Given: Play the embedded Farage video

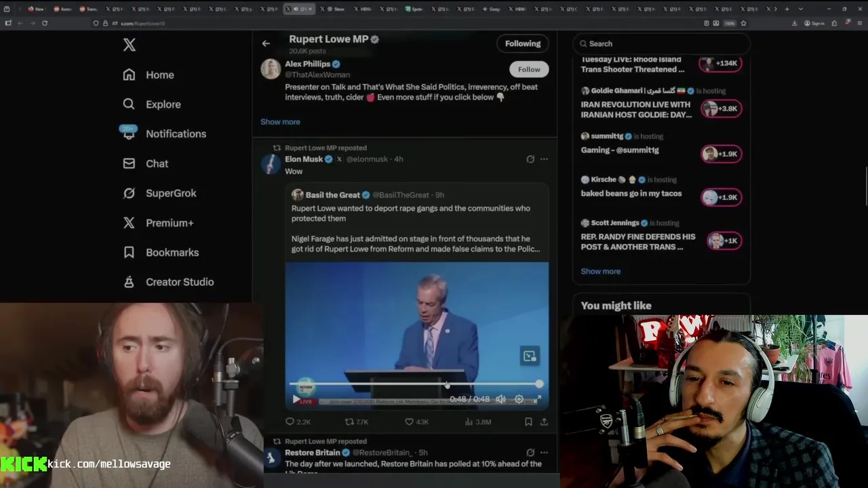Looking at the screenshot, I should click(296, 400).
